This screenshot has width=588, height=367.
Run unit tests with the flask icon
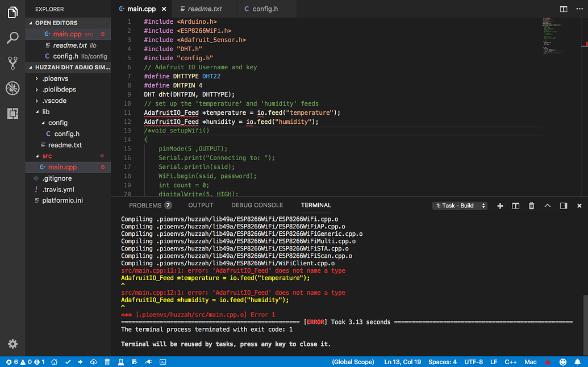tap(120, 361)
